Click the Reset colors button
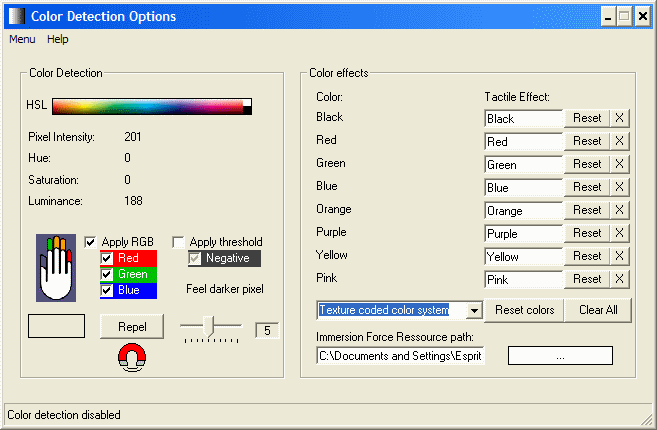657x430 pixels. [524, 310]
